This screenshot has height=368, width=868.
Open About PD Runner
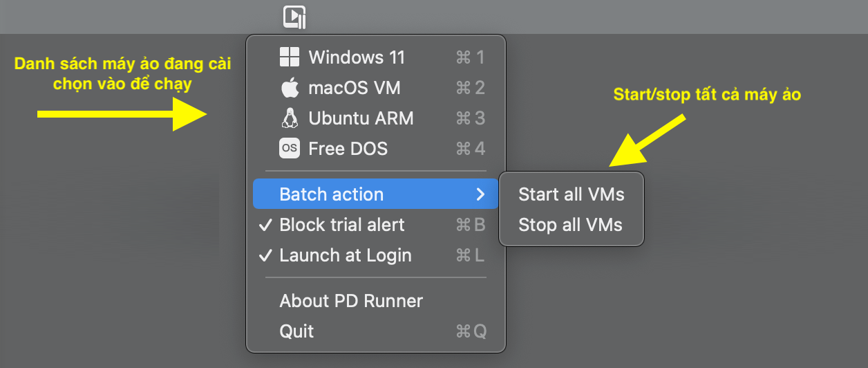[x=351, y=301]
